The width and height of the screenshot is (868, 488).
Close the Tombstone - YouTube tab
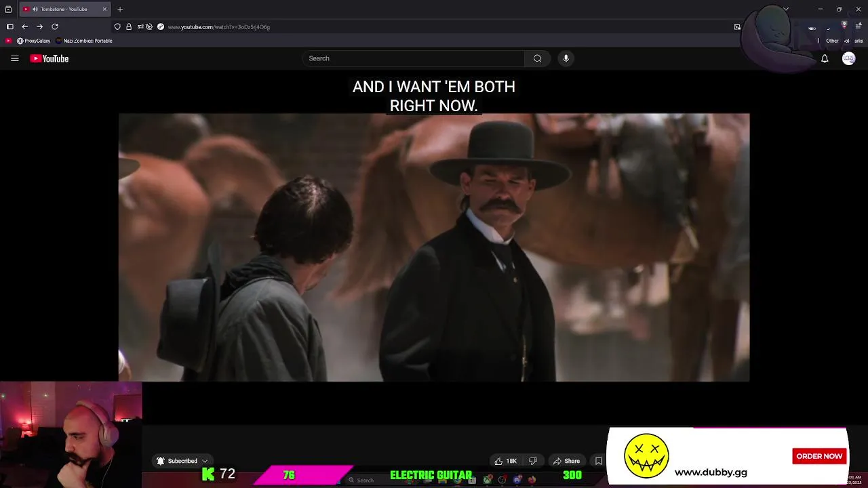point(104,9)
